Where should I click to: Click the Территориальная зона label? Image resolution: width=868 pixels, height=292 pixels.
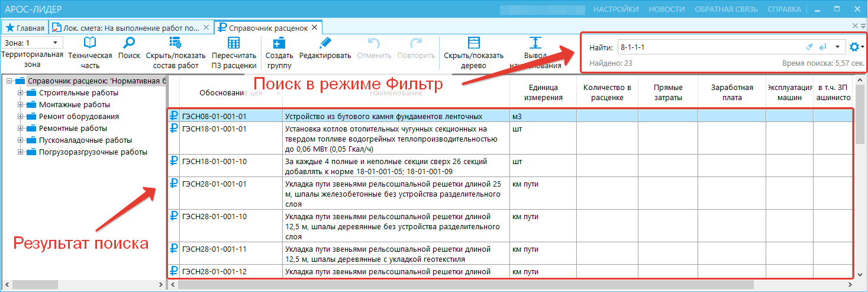pos(33,60)
